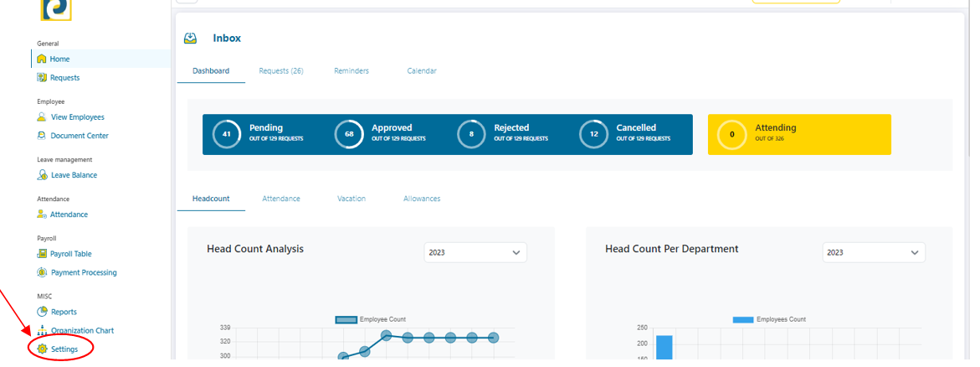Click the Settings gear icon

(42, 349)
